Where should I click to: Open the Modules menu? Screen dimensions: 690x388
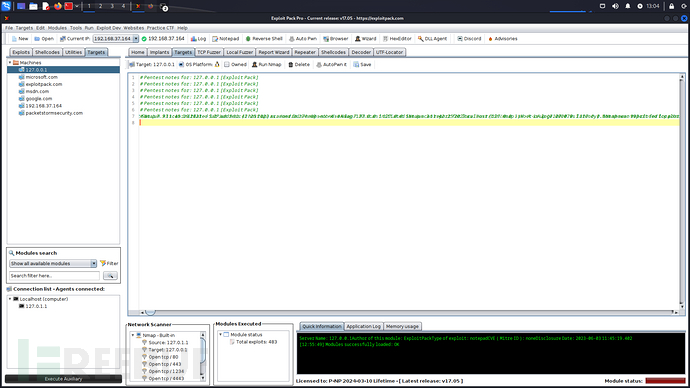point(57,28)
